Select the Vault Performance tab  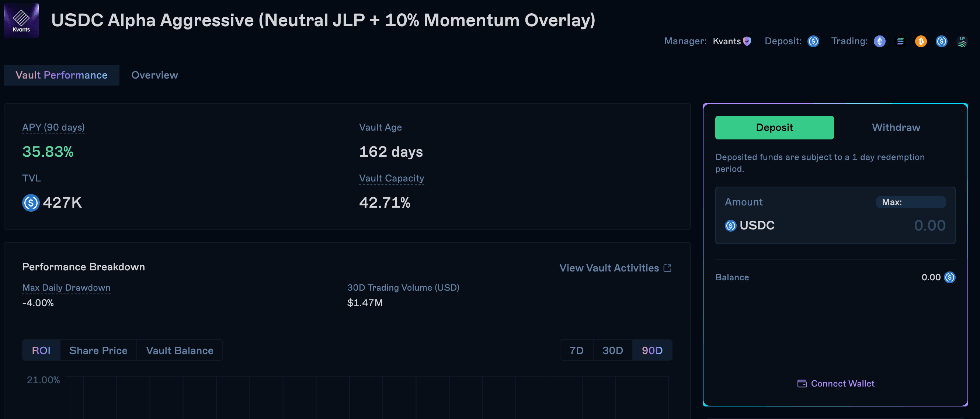61,75
